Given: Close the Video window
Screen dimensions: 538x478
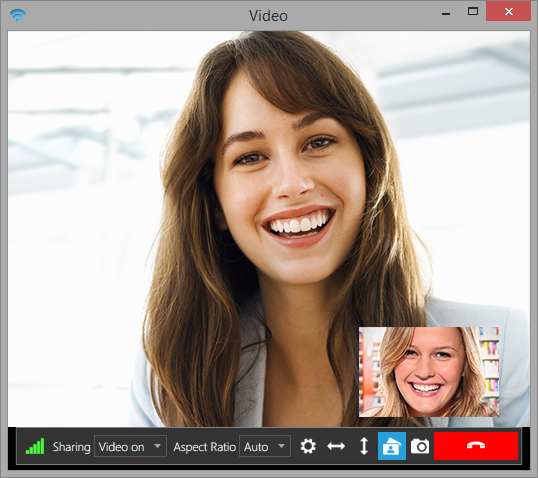Looking at the screenshot, I should [508, 12].
